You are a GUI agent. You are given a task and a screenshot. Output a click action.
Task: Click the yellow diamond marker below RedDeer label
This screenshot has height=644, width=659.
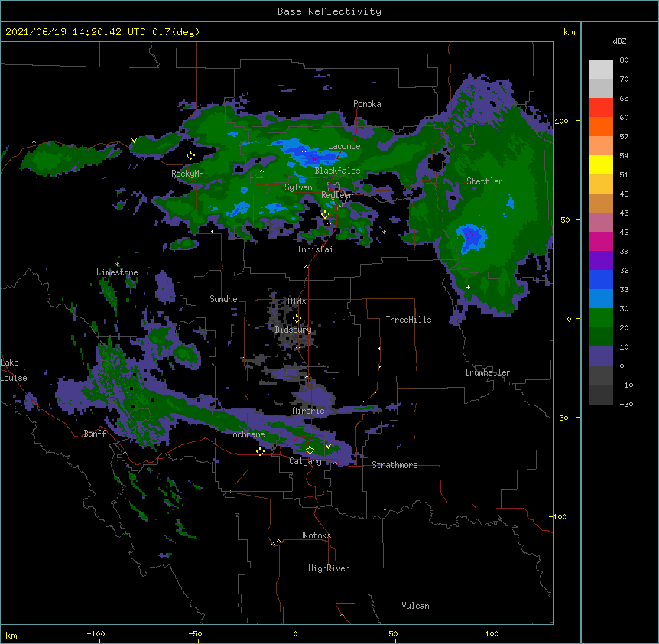tap(325, 215)
